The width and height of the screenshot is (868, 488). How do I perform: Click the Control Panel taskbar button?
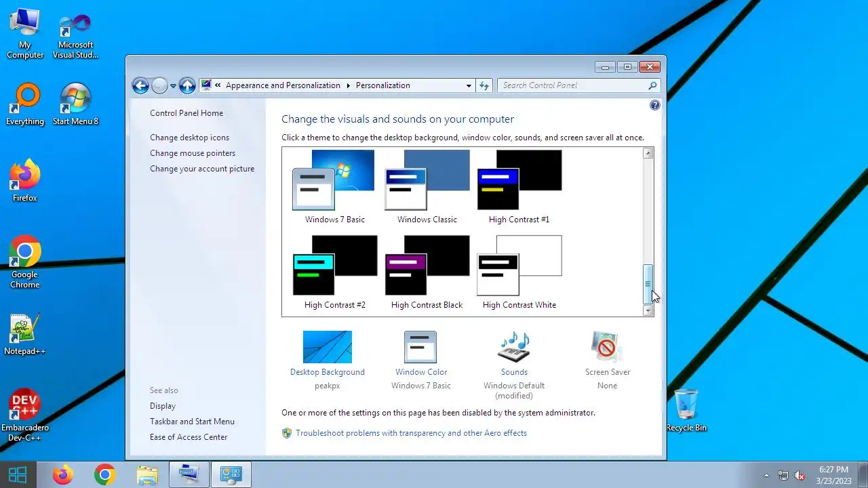[231, 474]
